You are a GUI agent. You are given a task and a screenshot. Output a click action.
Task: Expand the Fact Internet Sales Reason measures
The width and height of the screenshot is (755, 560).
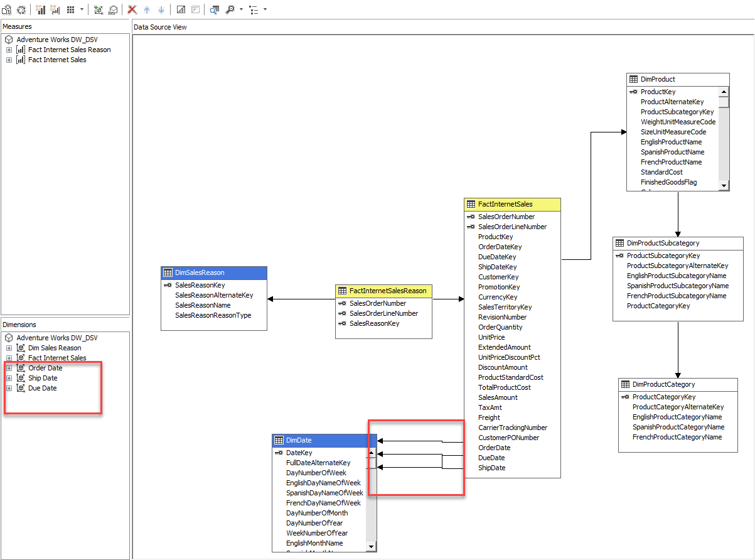coord(9,49)
